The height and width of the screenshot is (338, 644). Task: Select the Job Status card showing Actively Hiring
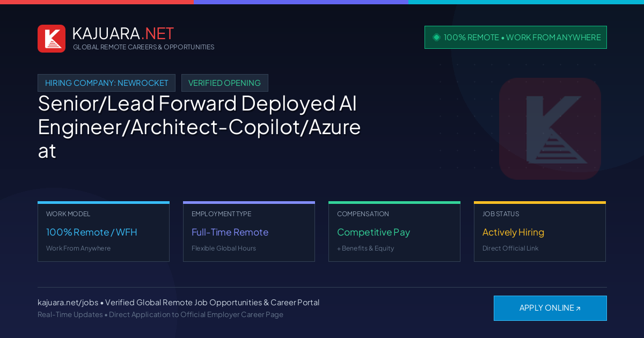click(x=540, y=232)
